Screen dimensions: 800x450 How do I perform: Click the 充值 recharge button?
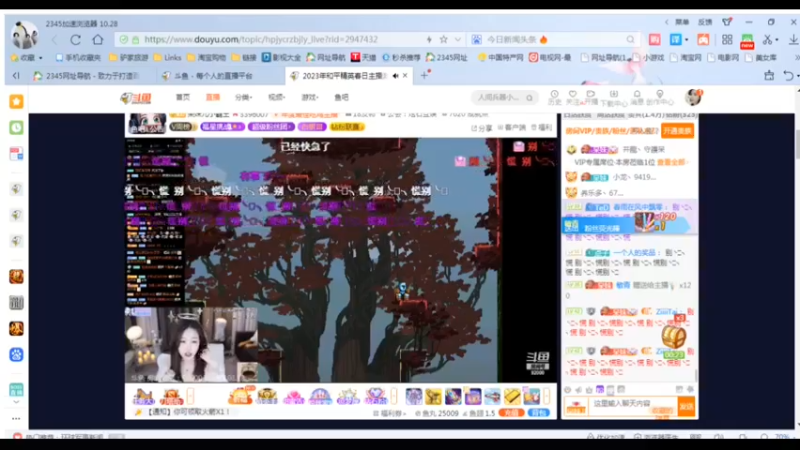(x=511, y=413)
